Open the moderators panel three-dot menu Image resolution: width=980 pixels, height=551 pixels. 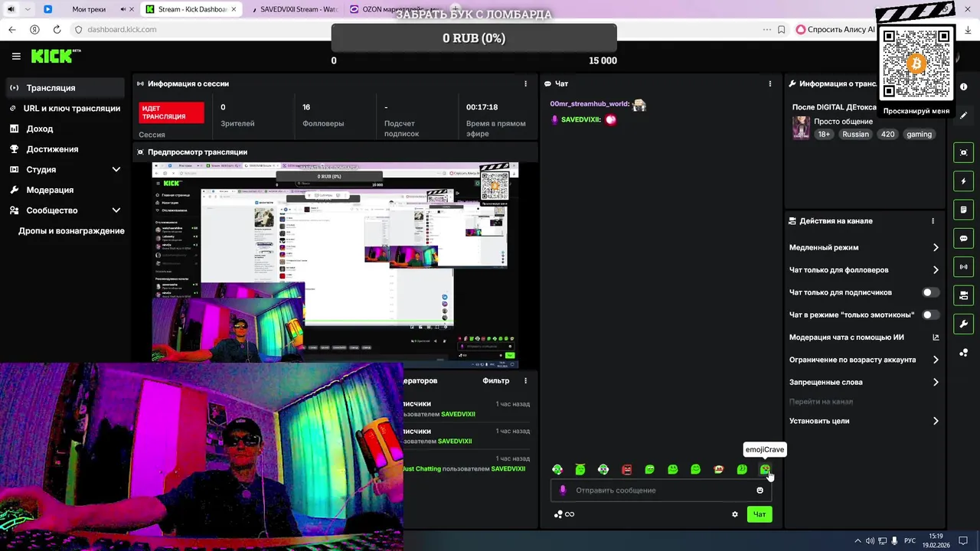click(x=525, y=380)
